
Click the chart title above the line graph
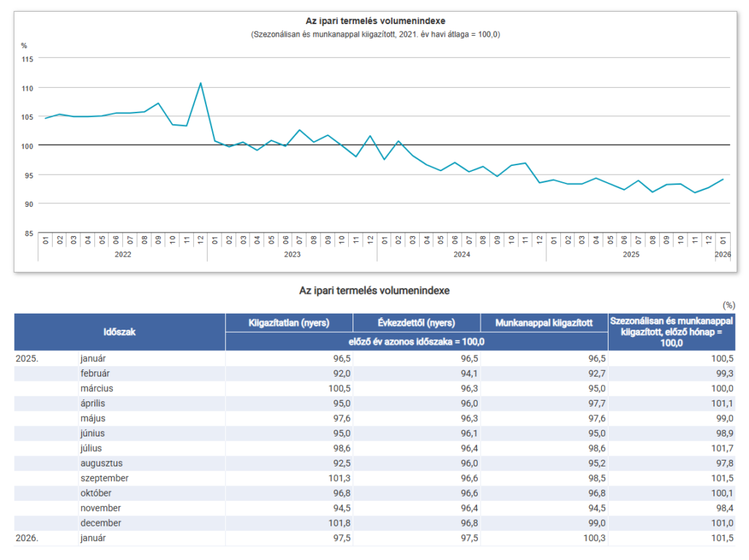(x=374, y=21)
